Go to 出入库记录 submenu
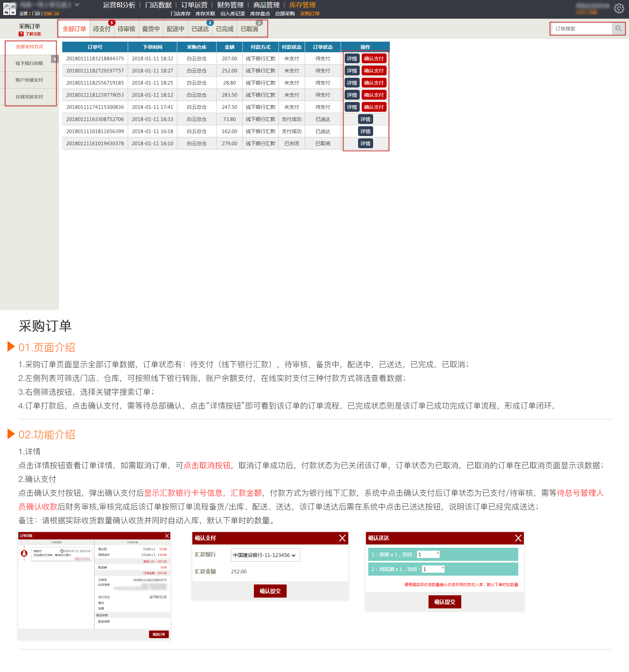Image resolution: width=629 pixels, height=672 pixels. tap(232, 14)
